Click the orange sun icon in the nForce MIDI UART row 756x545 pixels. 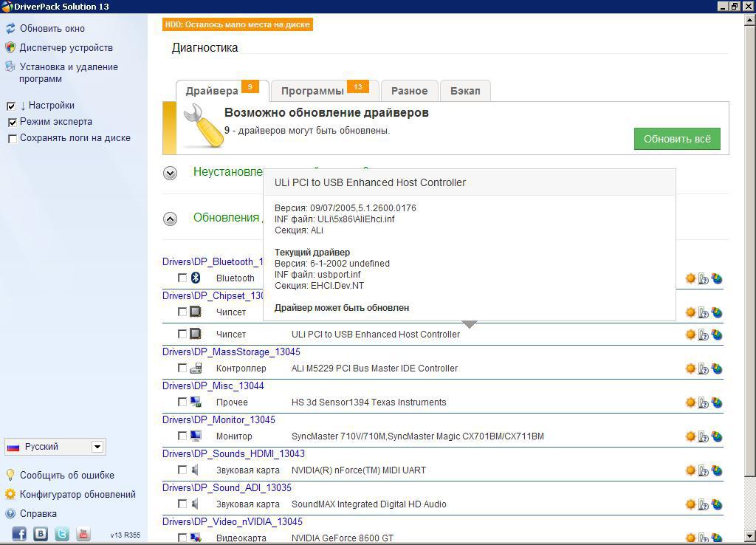[x=690, y=470]
